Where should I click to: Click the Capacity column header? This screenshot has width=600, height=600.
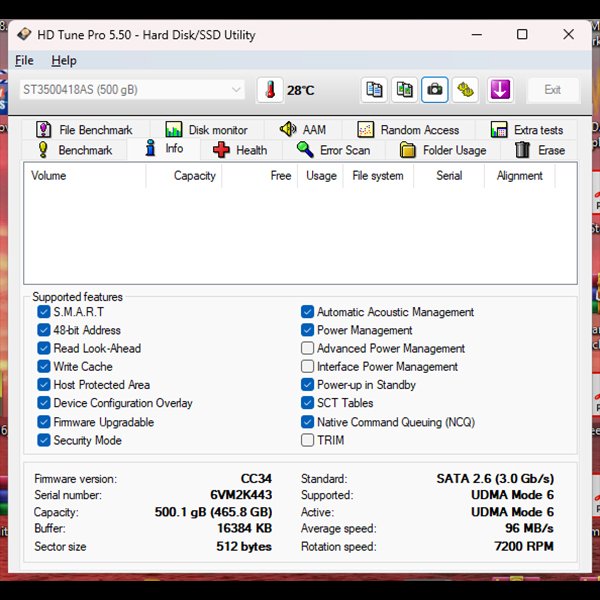(184, 176)
